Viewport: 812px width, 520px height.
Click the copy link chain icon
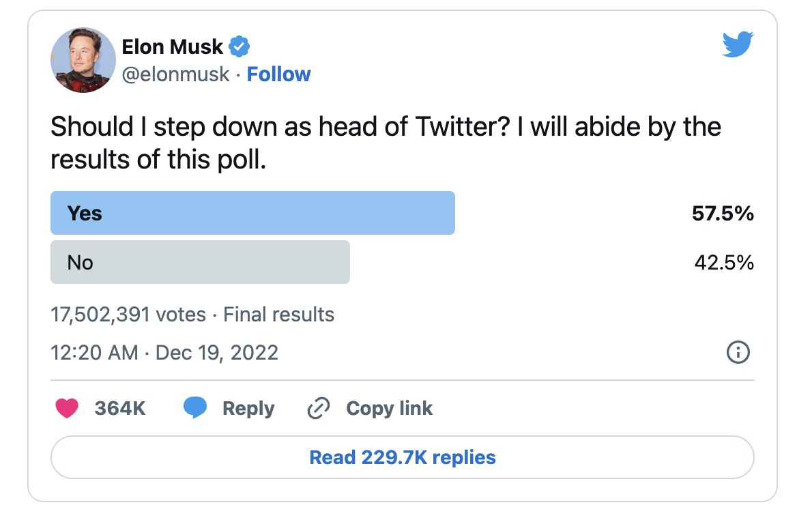(x=319, y=408)
